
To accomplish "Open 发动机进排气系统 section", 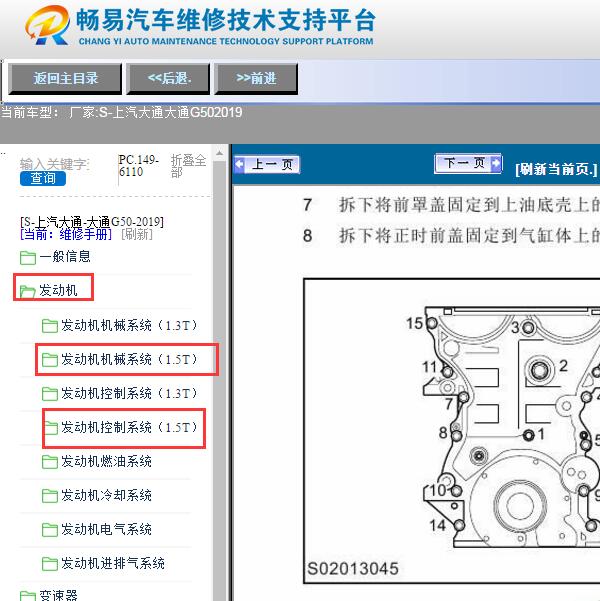I will click(113, 563).
